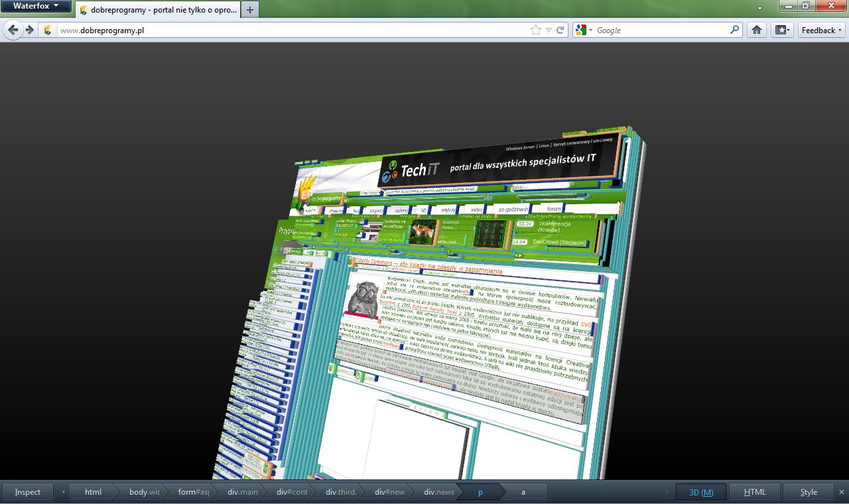Select the div.third breadcrumb node
The image size is (849, 504).
tap(341, 492)
